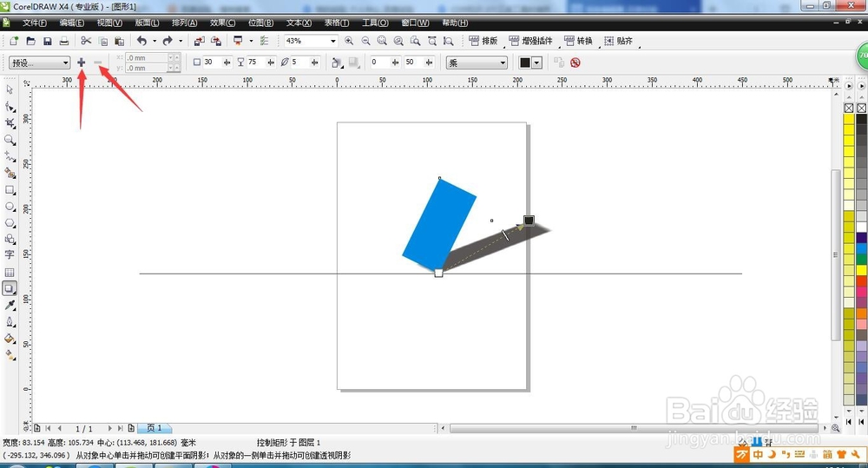Click the 贴齐 snap button
This screenshot has width=868, height=468.
(x=618, y=41)
